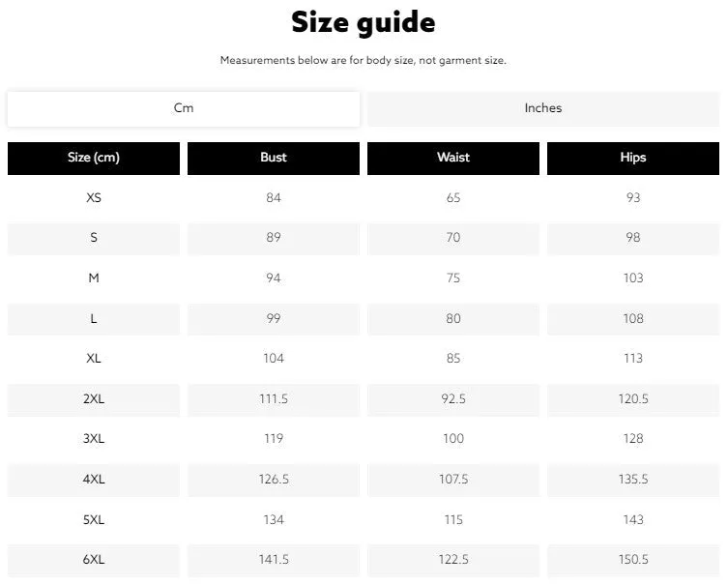Image resolution: width=728 pixels, height=585 pixels.
Task: Select the Cm unit tab
Action: click(184, 108)
